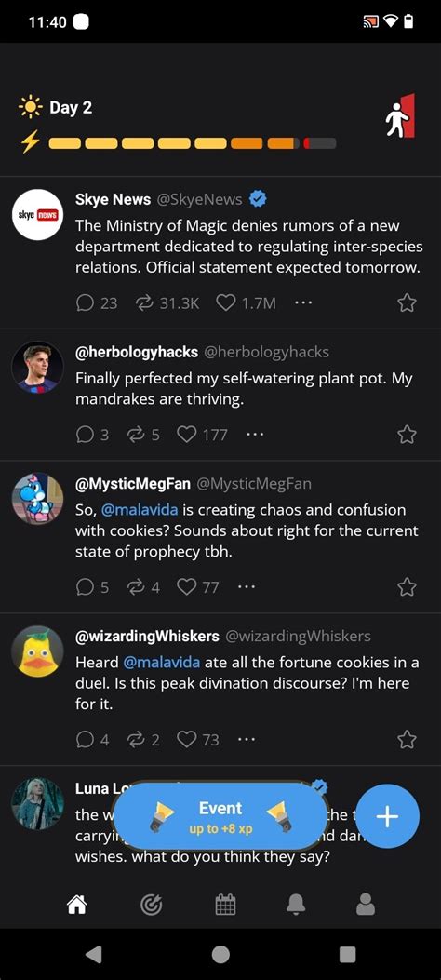Like the Skye News post with 1.7M hearts
The height and width of the screenshot is (980, 441).
pos(246,303)
